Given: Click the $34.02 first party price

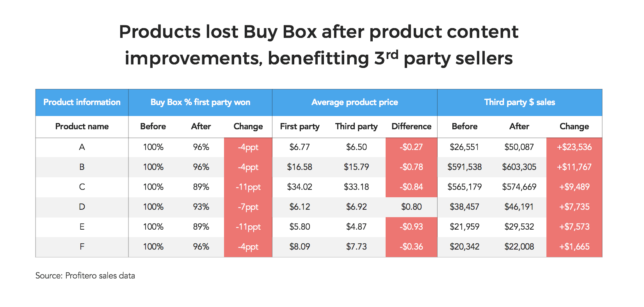Looking at the screenshot, I should pyautogui.click(x=300, y=187).
